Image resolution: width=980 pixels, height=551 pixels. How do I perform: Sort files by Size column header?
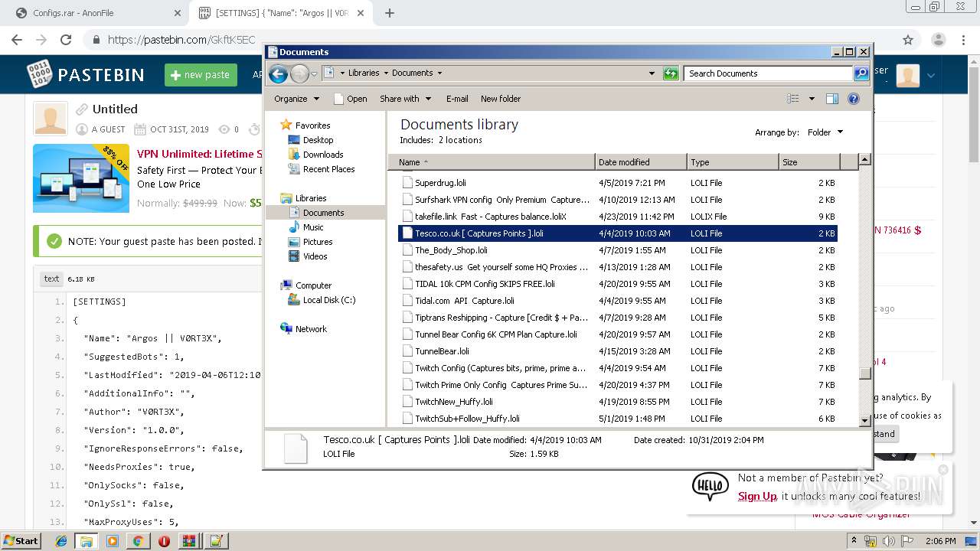[x=809, y=162]
